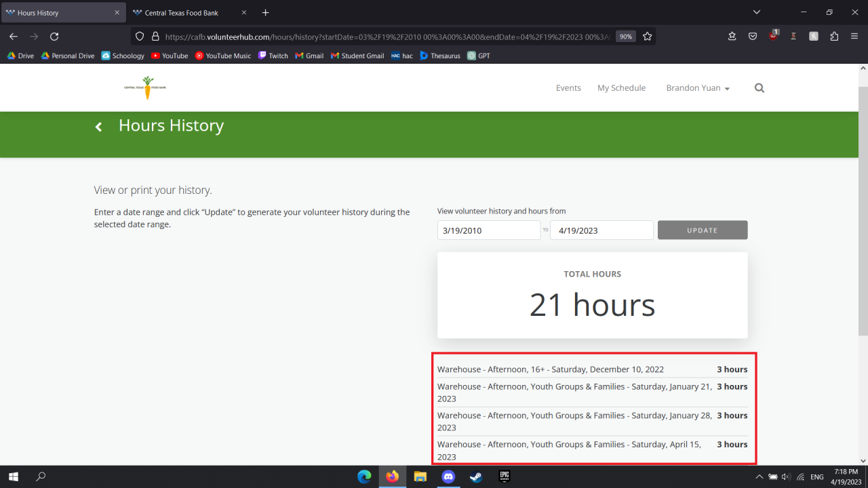Switch to the Hours History tab

coord(63,12)
